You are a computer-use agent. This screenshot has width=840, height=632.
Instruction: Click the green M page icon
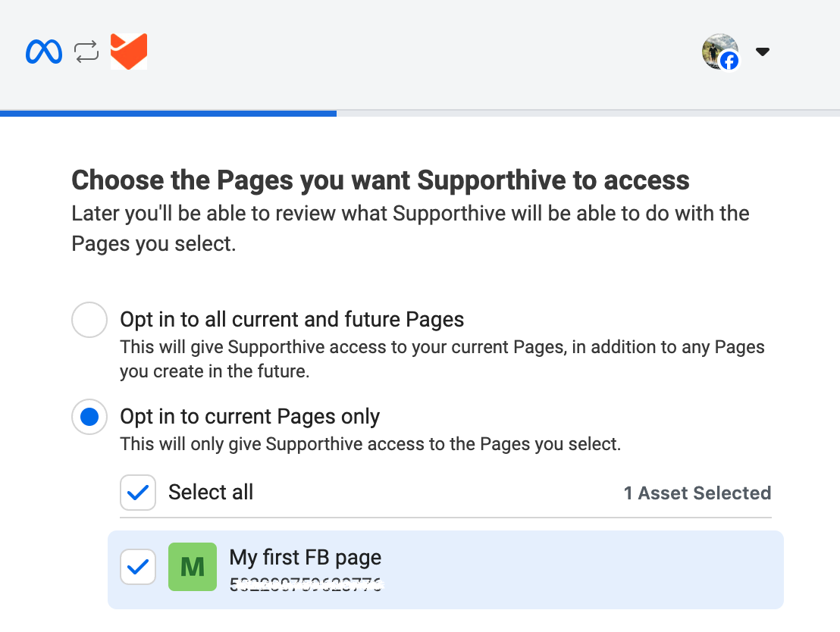193,567
